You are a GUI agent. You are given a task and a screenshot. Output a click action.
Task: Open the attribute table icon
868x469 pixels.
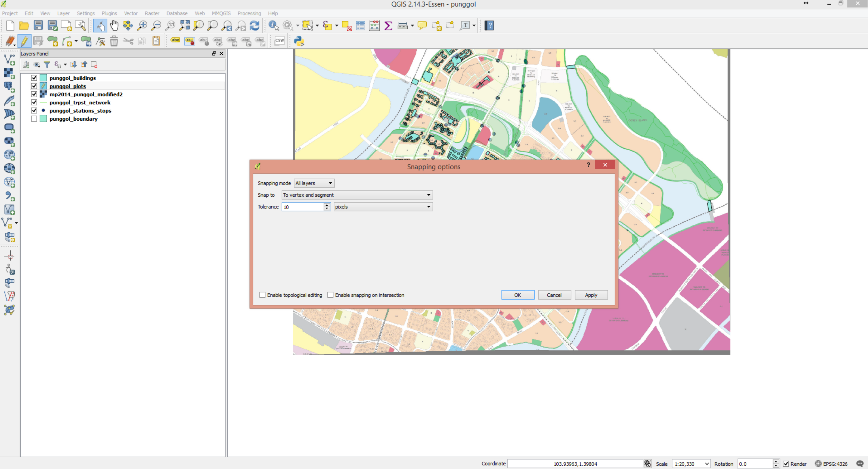pos(360,25)
